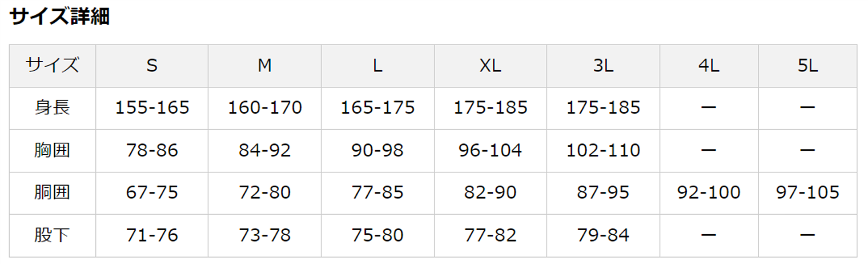Click the 97-105 waist cell
This screenshot has height=265, width=868.
click(807, 192)
